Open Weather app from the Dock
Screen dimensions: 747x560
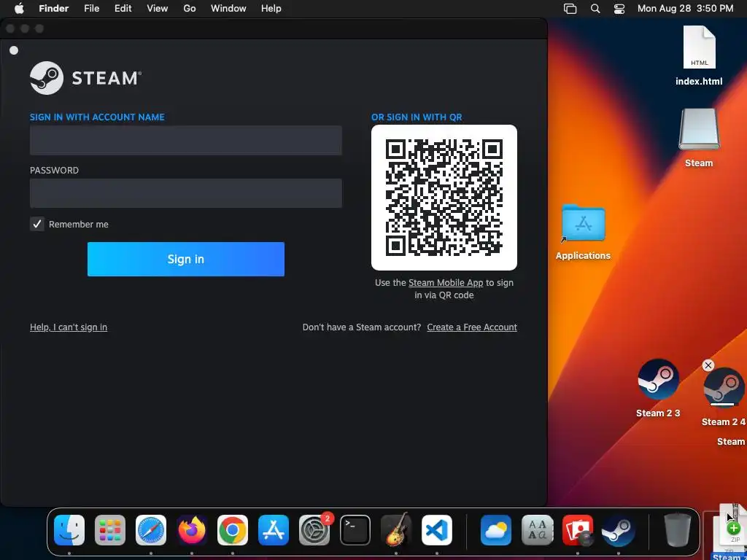point(496,530)
